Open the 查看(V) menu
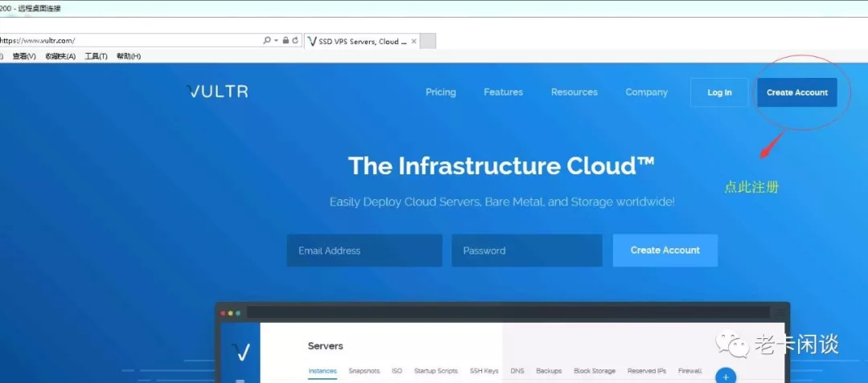The width and height of the screenshot is (868, 383). 24,56
